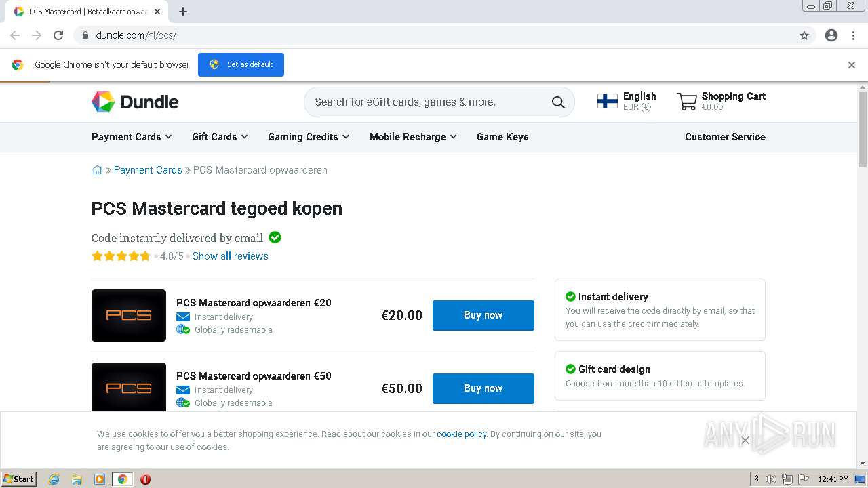Screen dimensions: 868x488
Task: Open a new browser tab
Action: pyautogui.click(x=183, y=12)
